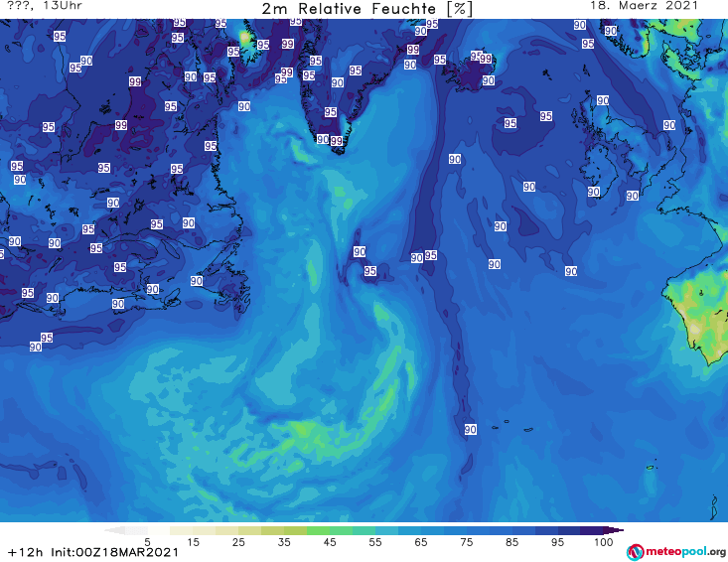Click the '45' label on the color scale
Image resolution: width=728 pixels, height=562 pixels.
[330, 542]
